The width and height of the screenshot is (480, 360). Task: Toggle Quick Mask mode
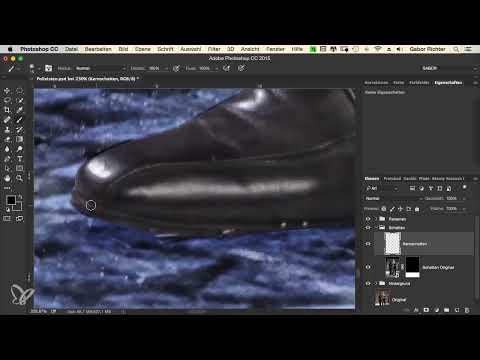click(x=7, y=219)
